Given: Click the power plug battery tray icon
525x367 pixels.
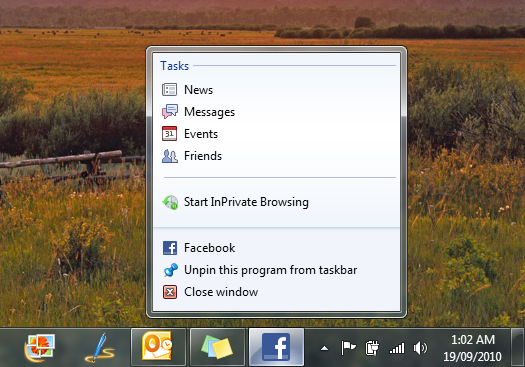Looking at the screenshot, I should tap(372, 348).
